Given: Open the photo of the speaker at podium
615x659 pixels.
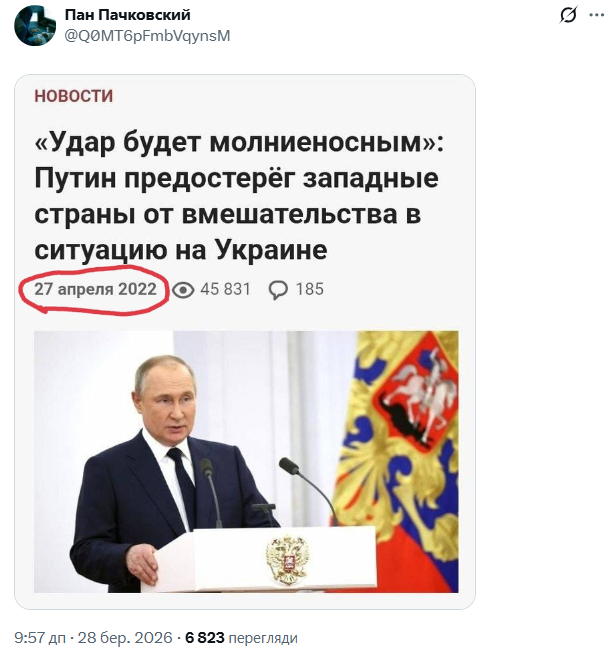Looking at the screenshot, I should coord(246,462).
